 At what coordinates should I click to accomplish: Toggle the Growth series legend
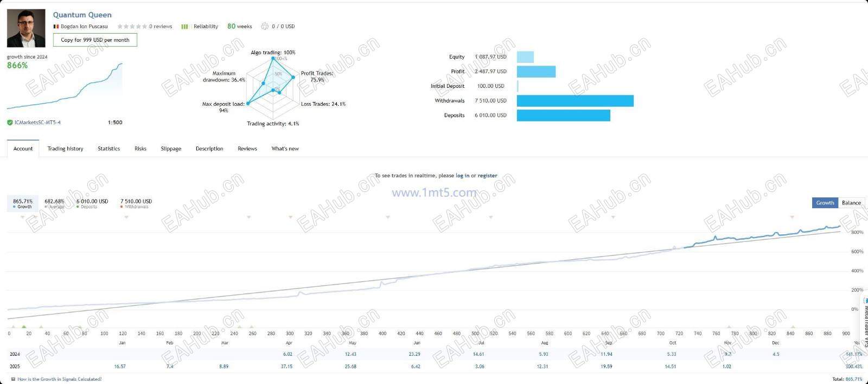tap(22, 203)
